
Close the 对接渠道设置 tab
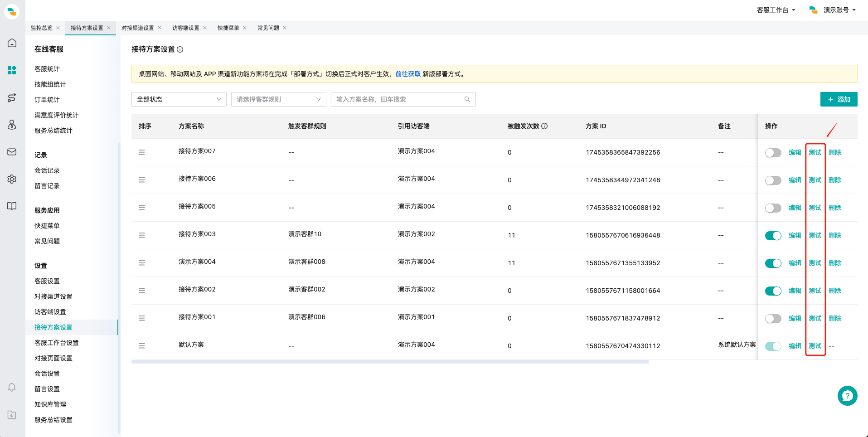click(x=160, y=28)
